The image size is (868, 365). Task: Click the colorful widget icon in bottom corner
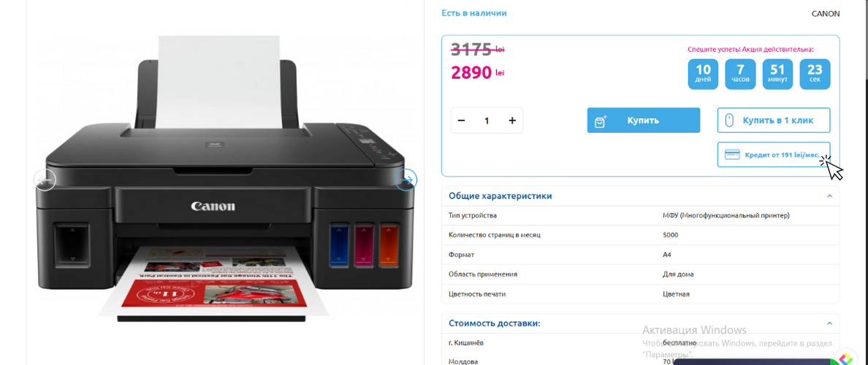[844, 358]
